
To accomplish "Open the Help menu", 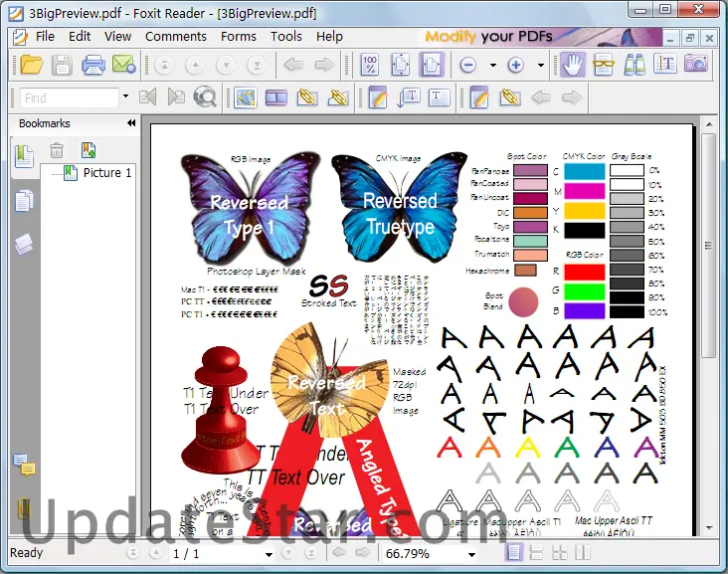I will 329,36.
